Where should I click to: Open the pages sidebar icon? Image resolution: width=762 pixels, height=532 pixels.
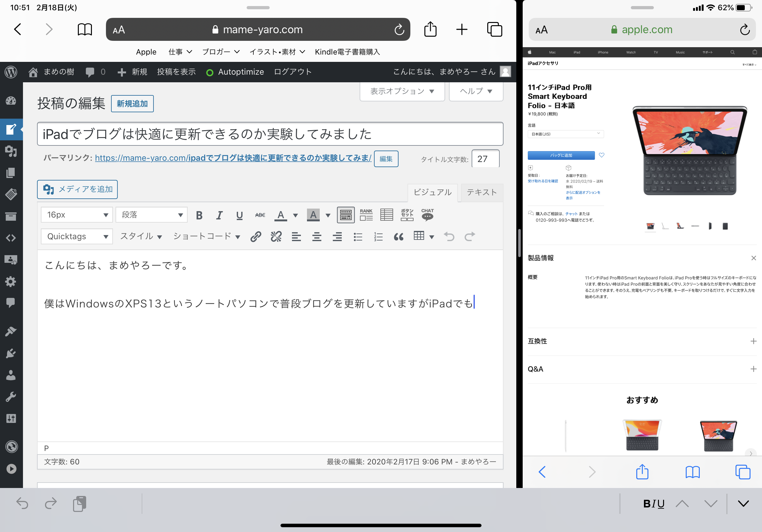click(x=11, y=173)
